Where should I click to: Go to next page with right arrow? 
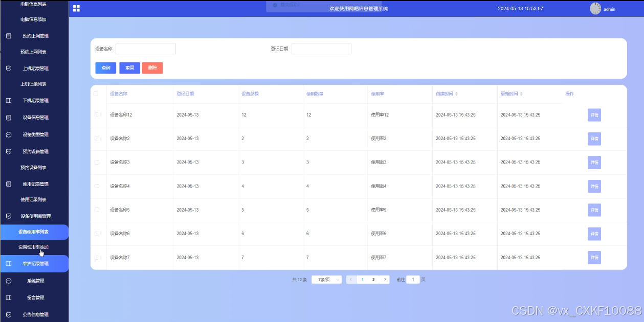(x=385, y=280)
